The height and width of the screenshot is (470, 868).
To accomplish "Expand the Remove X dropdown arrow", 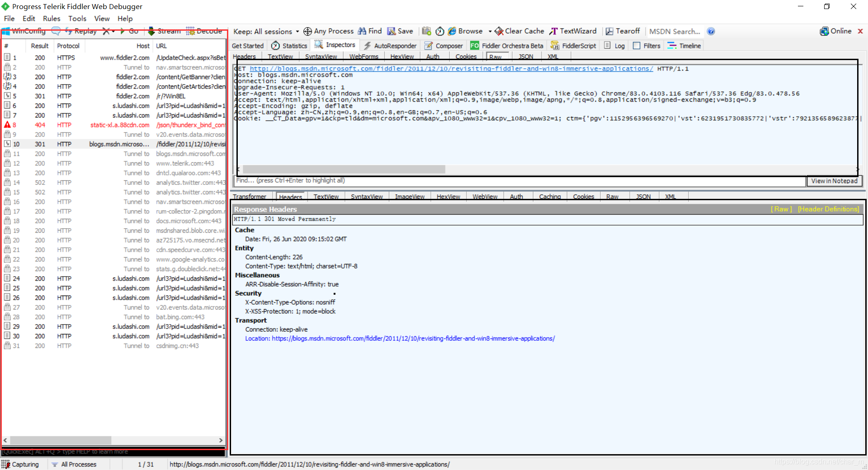I will (x=113, y=32).
